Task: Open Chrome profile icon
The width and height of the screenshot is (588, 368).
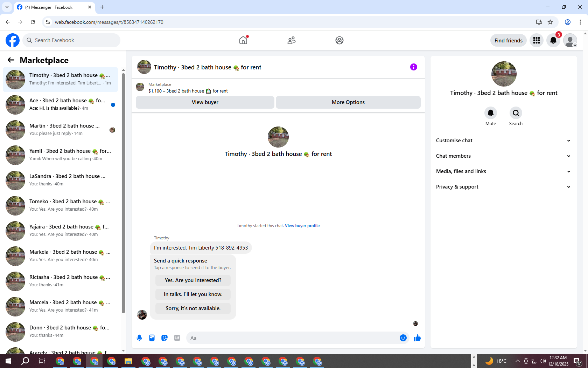Action: 568,22
